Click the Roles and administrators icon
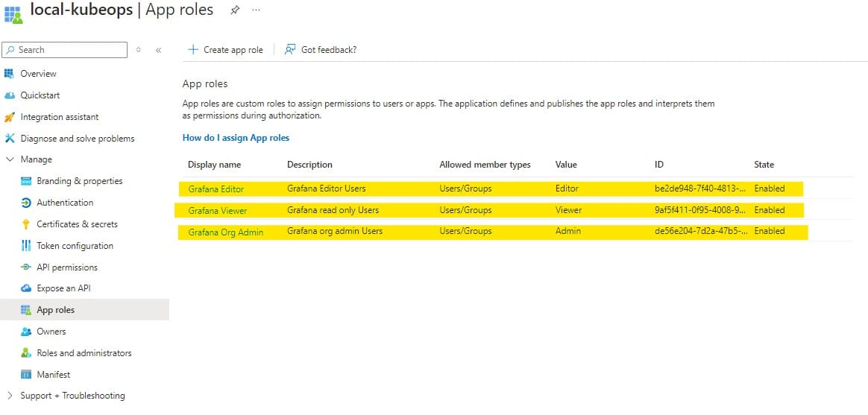Screen dimensions: 868x415 tap(25, 353)
